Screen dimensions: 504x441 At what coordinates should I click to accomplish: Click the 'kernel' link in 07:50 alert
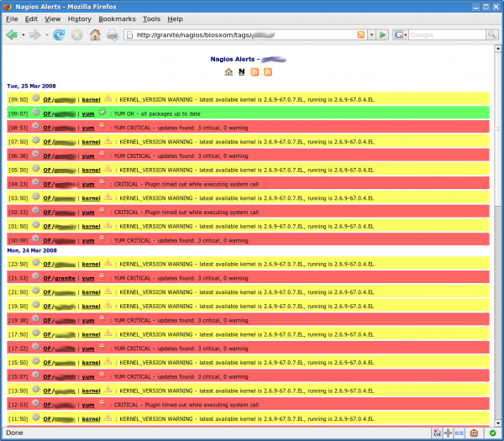(91, 141)
